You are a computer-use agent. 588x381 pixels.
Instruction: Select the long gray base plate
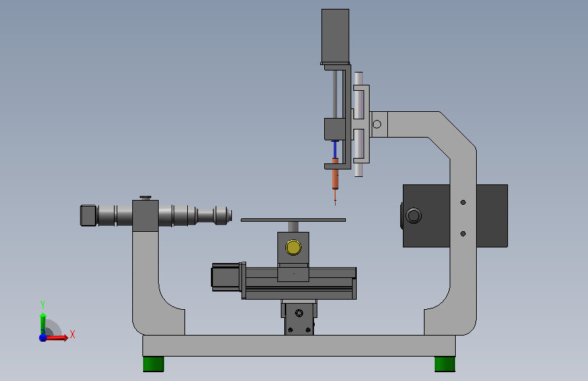click(x=299, y=346)
